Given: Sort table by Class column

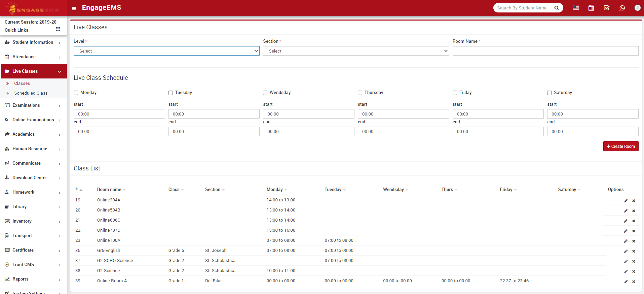Looking at the screenshot, I should coord(176,190).
